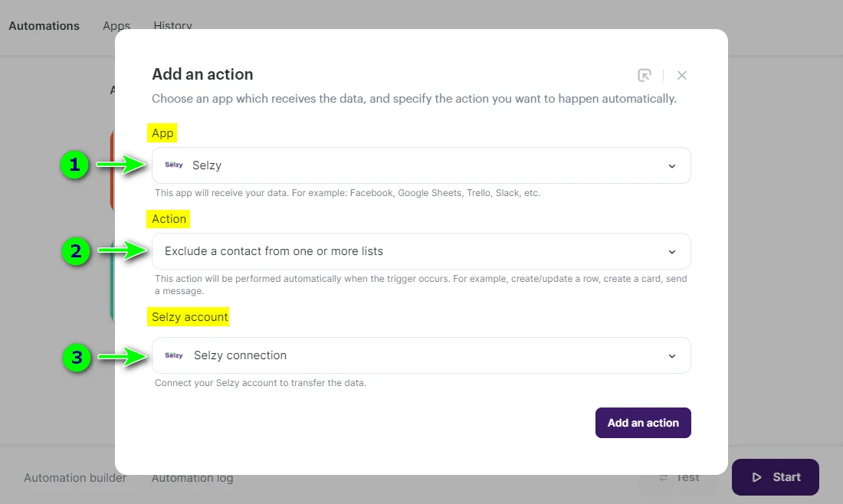Click the swap arrows icon on the Test button
This screenshot has width=843, height=504.
tap(664, 476)
